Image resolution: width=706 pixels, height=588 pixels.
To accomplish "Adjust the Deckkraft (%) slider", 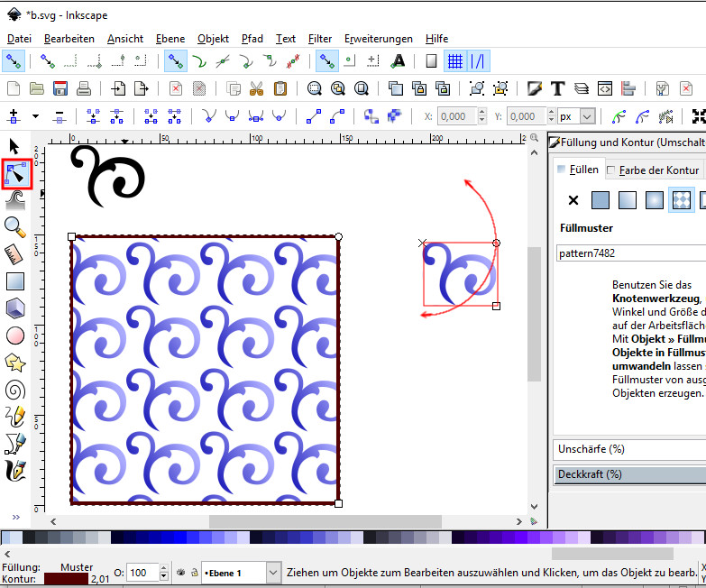I will pos(629,474).
